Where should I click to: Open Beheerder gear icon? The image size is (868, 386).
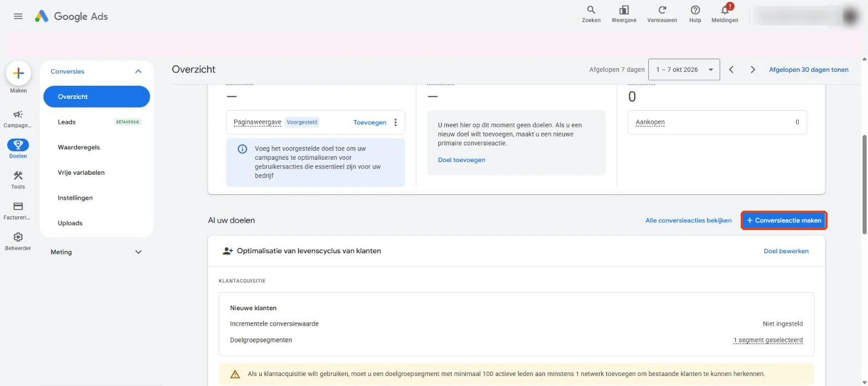pos(18,237)
